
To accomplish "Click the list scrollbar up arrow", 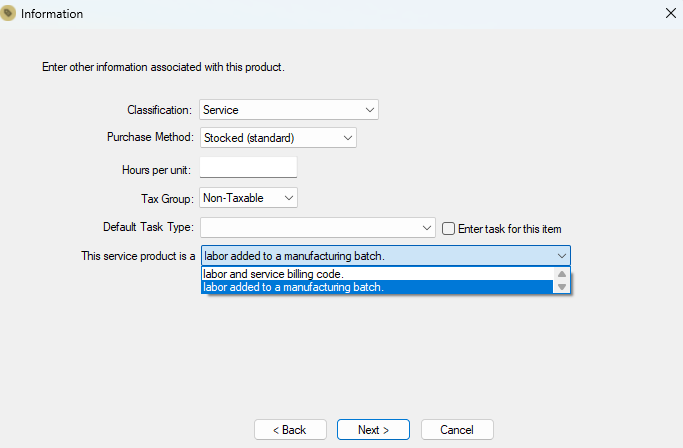I will pos(561,274).
